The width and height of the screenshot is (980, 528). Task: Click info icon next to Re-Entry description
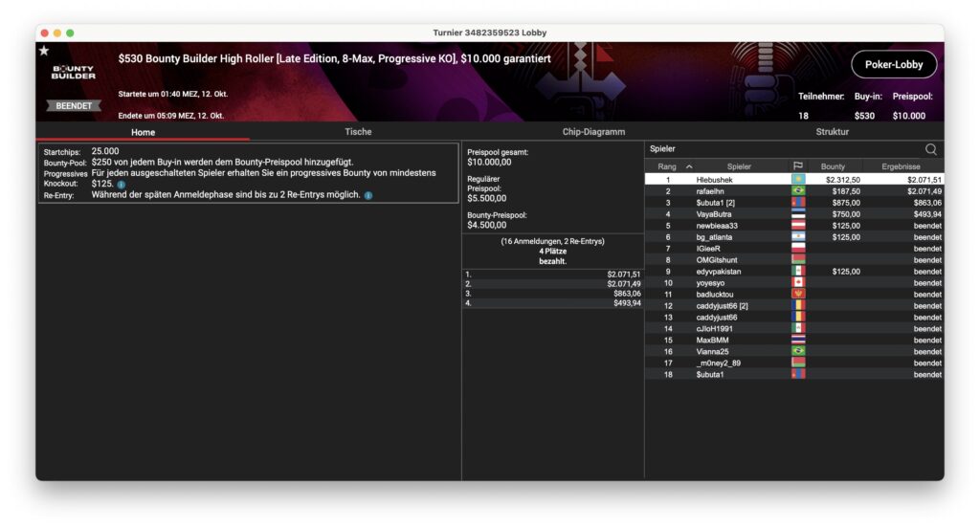pyautogui.click(x=368, y=195)
